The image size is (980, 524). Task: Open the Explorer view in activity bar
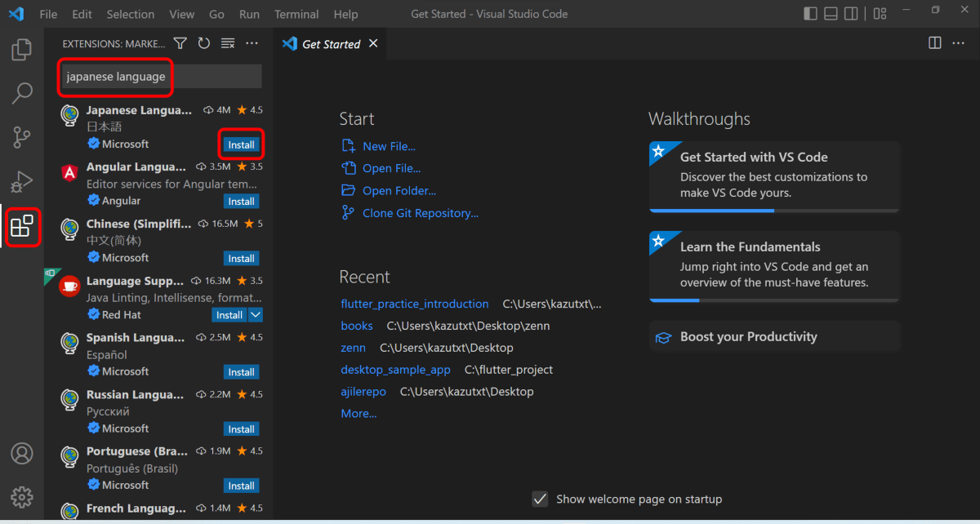point(22,50)
